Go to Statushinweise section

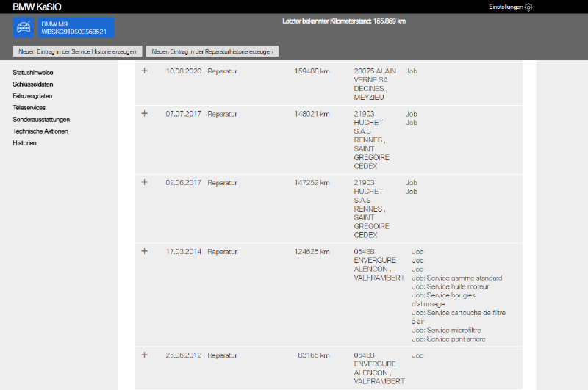coord(33,72)
